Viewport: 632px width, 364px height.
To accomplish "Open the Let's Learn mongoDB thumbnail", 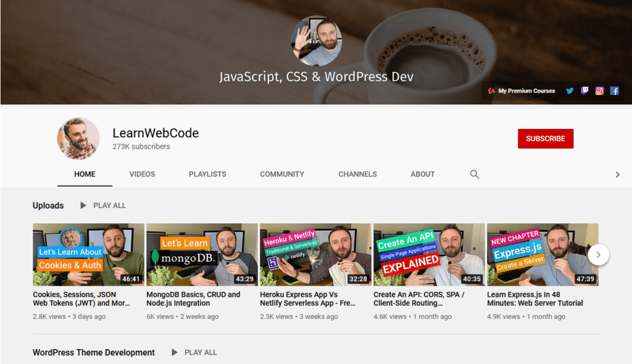I will coord(202,255).
